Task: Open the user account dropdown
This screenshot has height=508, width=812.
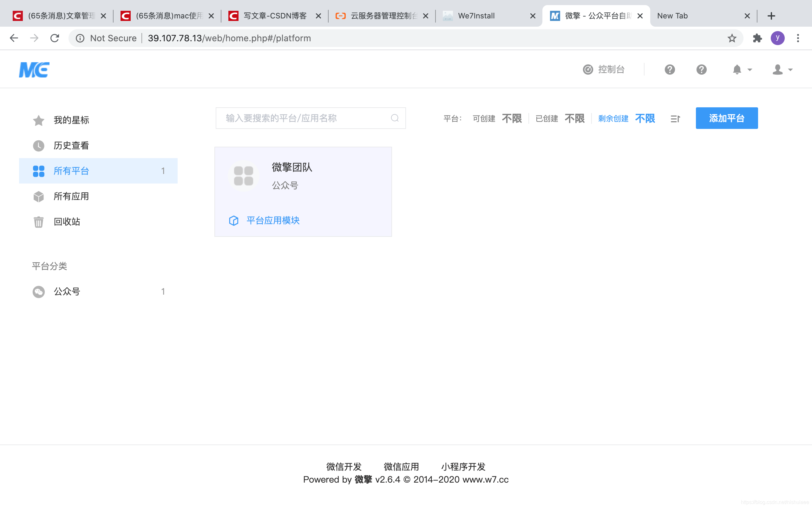Action: click(x=783, y=70)
